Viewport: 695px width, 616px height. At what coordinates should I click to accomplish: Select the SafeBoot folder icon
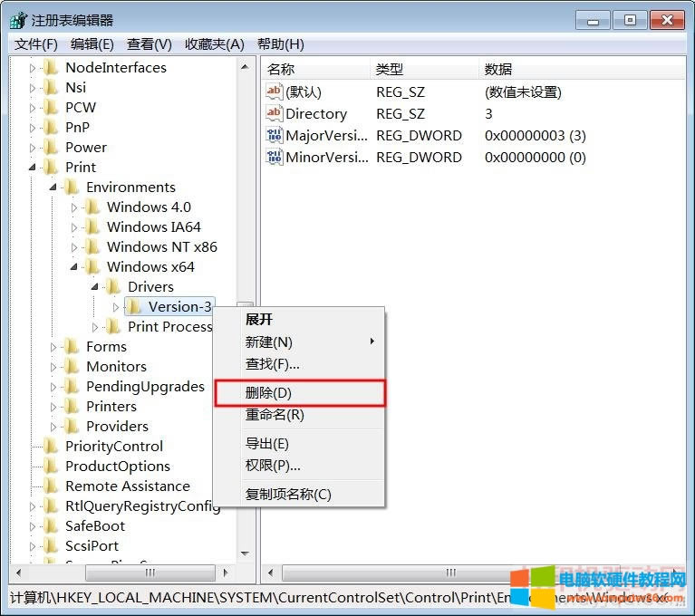coord(51,525)
